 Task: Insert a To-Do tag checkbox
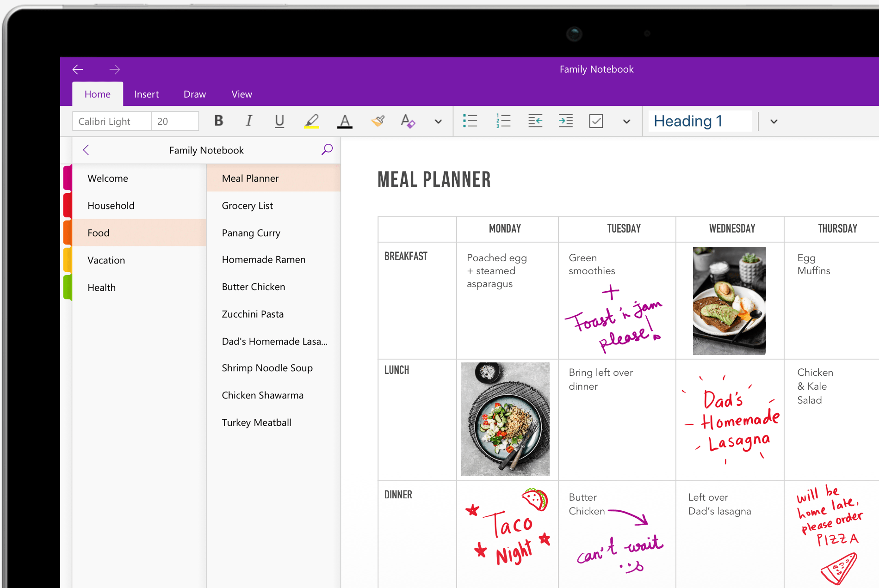click(596, 121)
